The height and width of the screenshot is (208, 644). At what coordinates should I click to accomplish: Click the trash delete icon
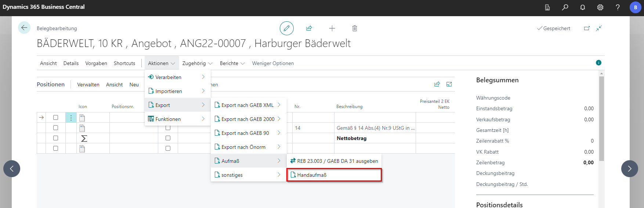click(x=354, y=28)
